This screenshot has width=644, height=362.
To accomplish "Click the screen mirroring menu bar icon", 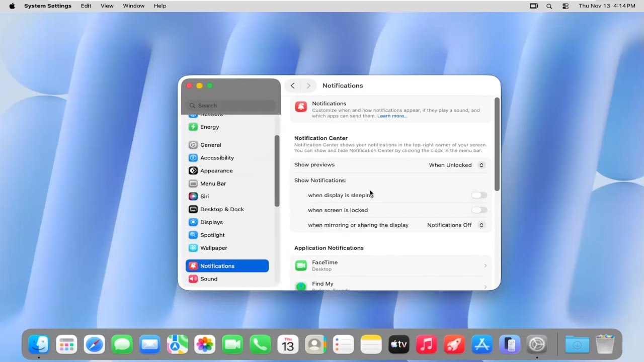I will pos(534,6).
